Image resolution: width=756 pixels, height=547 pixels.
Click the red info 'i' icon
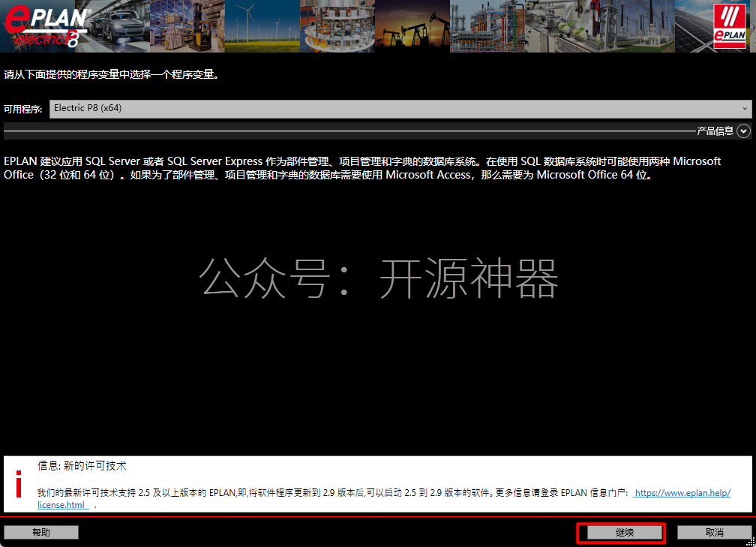(x=19, y=484)
